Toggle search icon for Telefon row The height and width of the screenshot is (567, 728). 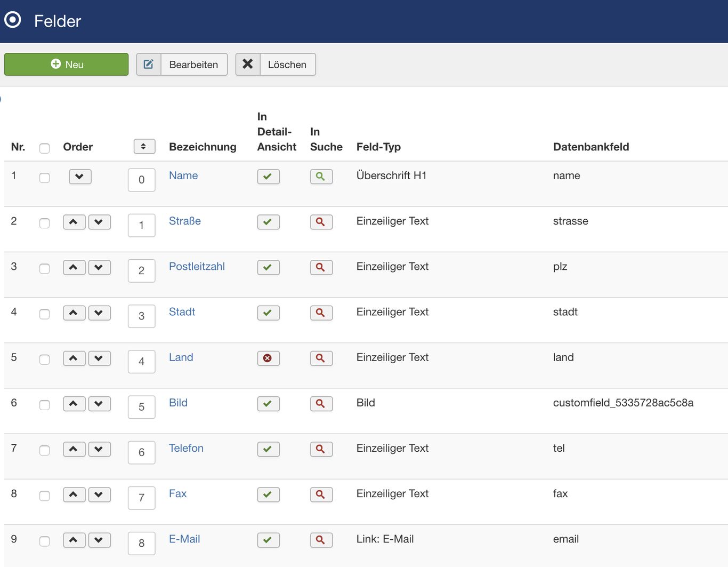[321, 449]
